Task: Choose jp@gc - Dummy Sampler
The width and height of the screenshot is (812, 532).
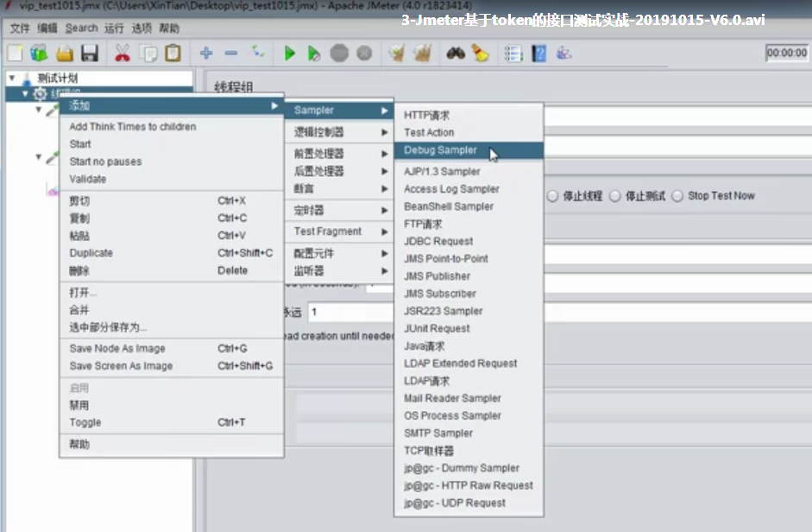Action: click(469, 468)
